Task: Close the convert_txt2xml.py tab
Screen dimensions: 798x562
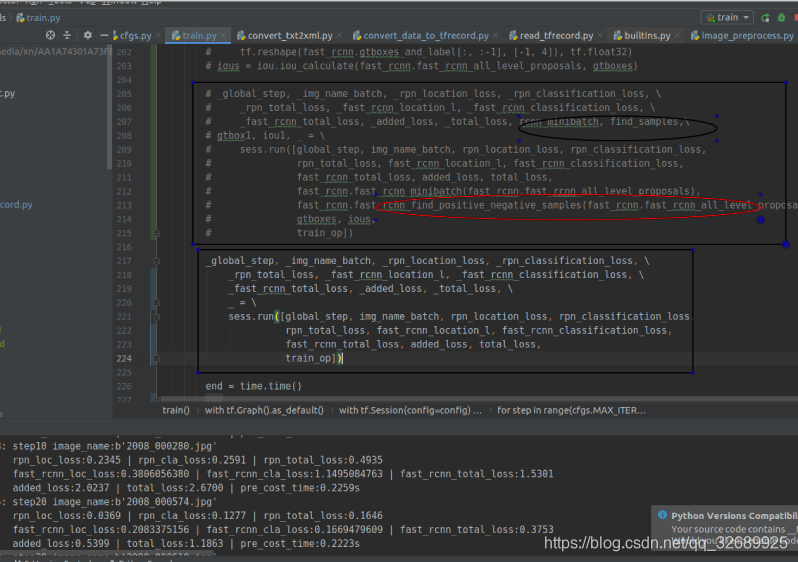Action: tap(339, 36)
